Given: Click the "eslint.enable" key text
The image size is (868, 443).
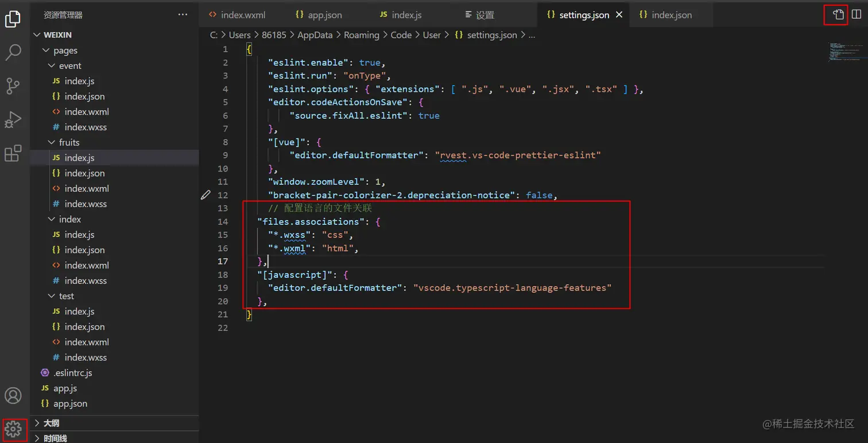Looking at the screenshot, I should (x=308, y=62).
